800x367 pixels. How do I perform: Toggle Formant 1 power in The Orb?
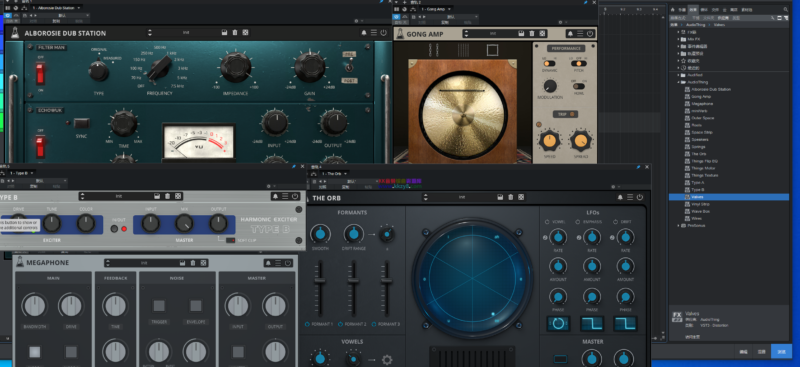coord(307,324)
